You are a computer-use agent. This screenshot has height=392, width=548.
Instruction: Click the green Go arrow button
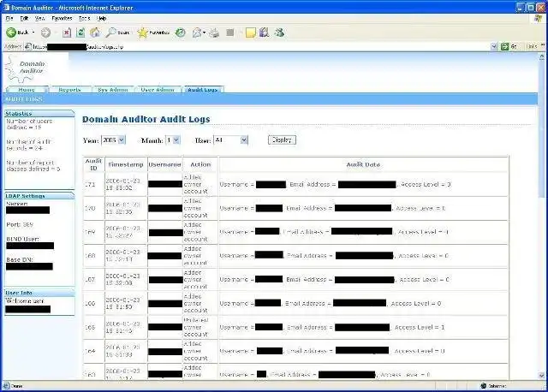tap(509, 46)
